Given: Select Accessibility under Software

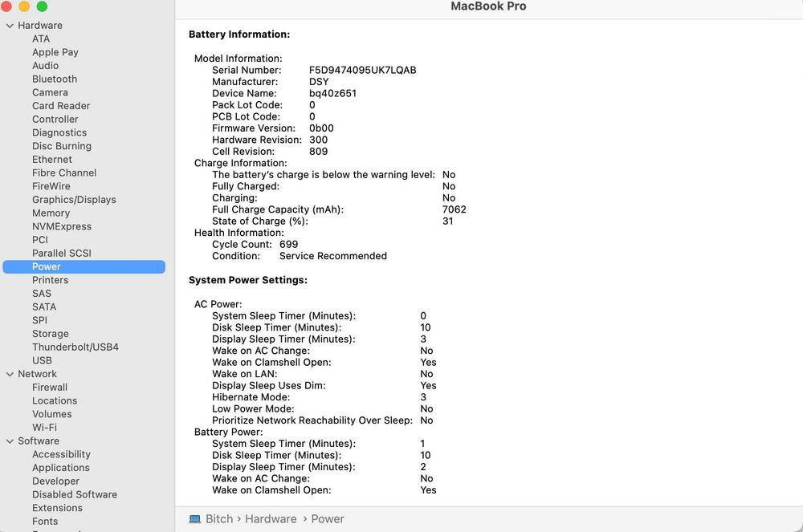Looking at the screenshot, I should point(62,454).
